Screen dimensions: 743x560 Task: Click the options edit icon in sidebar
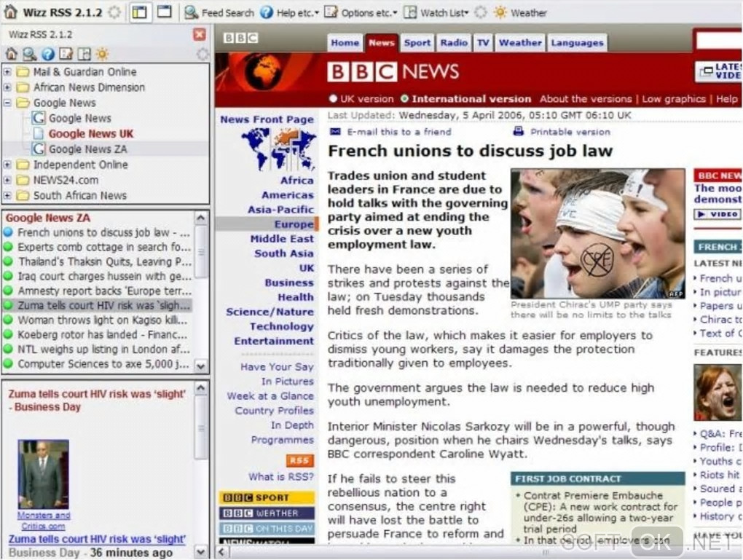[66, 54]
